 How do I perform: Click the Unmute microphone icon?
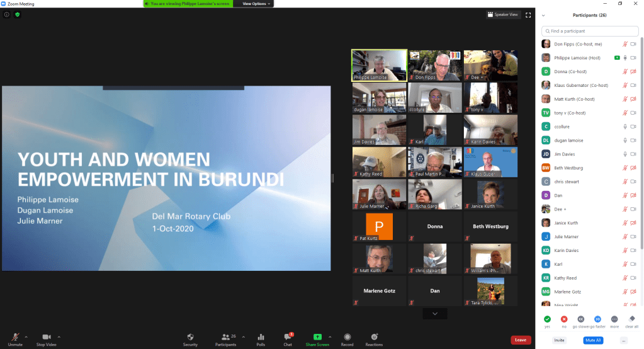[x=15, y=337]
